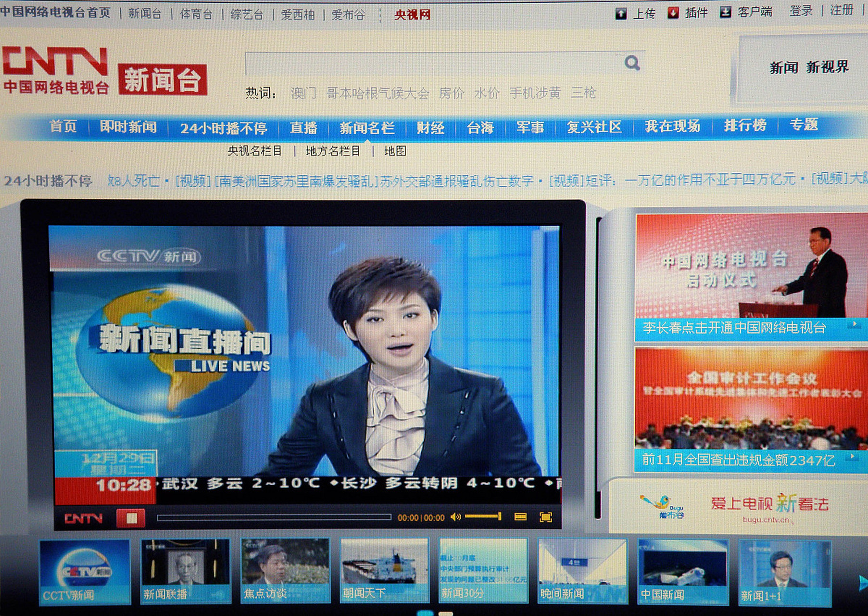Open the 即时新闻 navigation tab

click(128, 127)
